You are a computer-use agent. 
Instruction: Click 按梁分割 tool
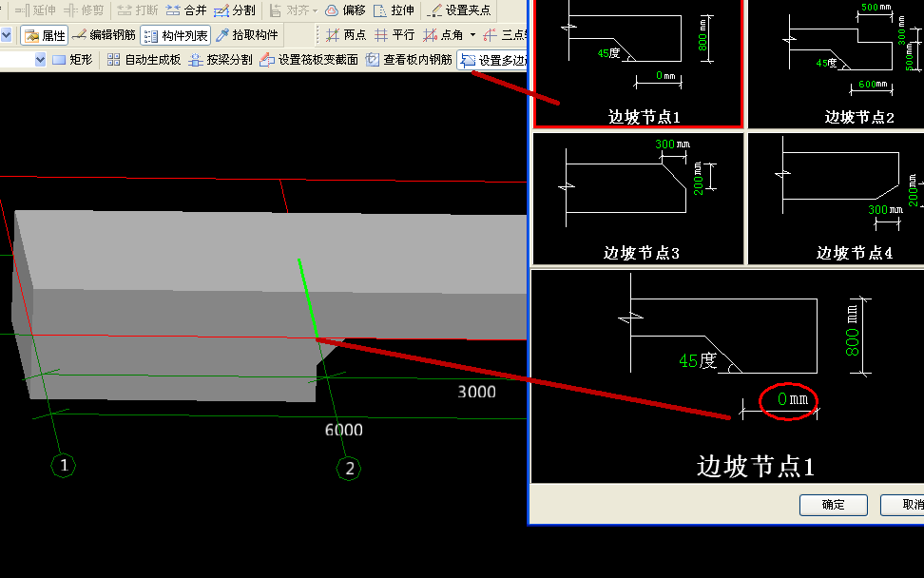[x=221, y=60]
